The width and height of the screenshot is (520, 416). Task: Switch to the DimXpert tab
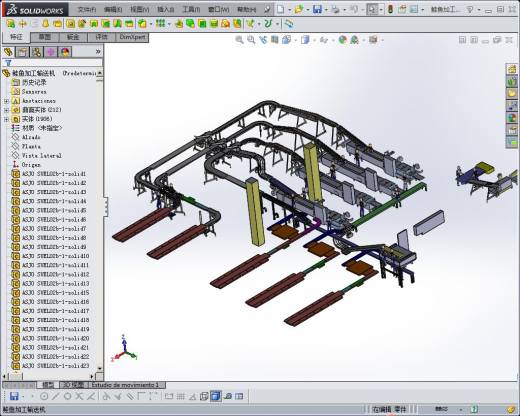[132, 37]
